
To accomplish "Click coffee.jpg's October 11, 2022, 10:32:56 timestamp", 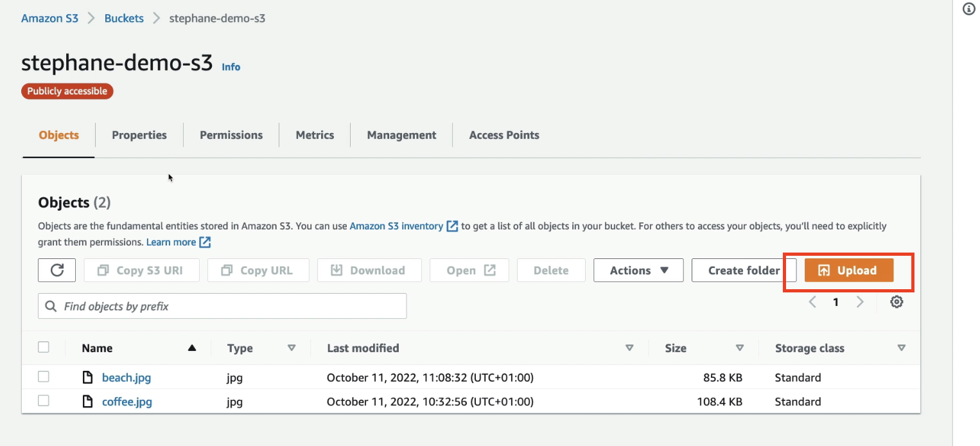I will point(430,402).
